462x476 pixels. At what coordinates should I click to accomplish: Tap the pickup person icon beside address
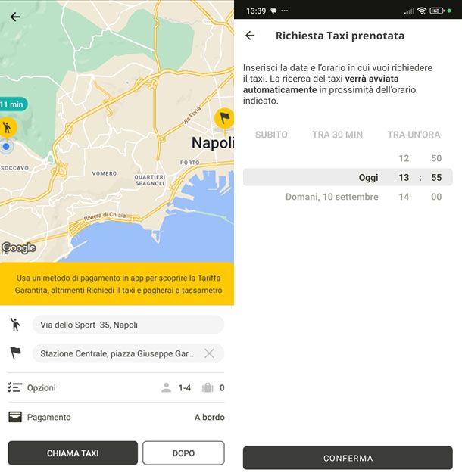pyautogui.click(x=15, y=325)
